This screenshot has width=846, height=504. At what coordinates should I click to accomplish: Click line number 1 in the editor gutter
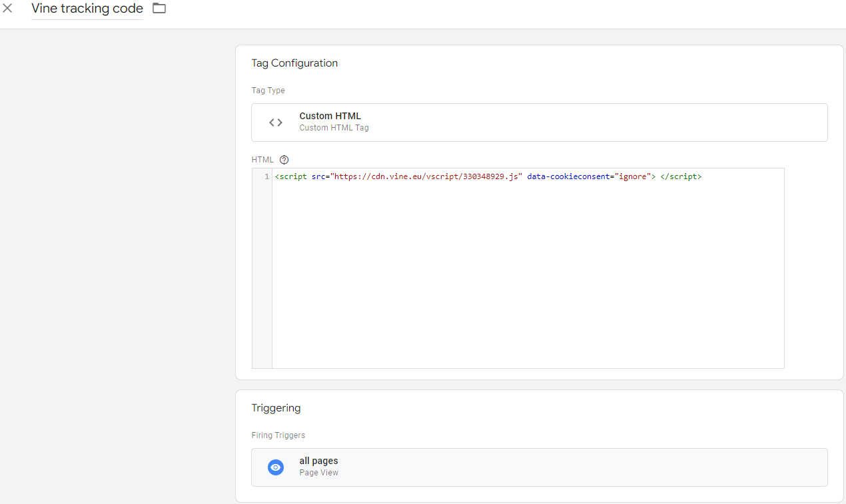pos(266,177)
